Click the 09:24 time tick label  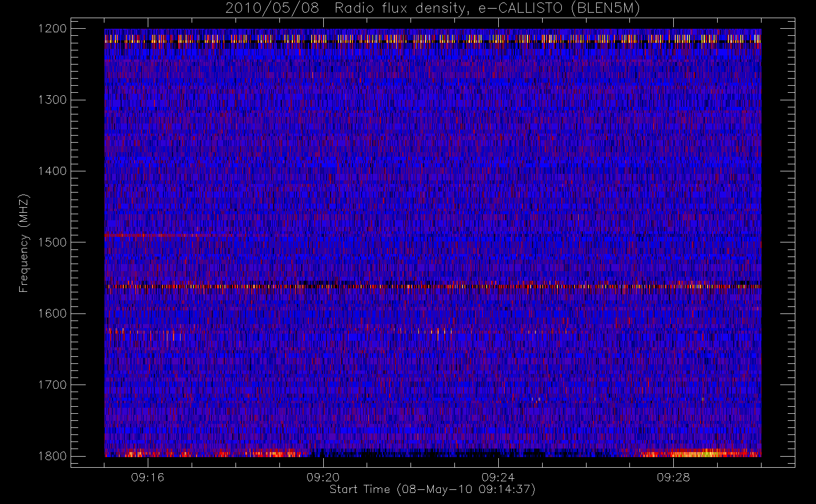point(498,477)
